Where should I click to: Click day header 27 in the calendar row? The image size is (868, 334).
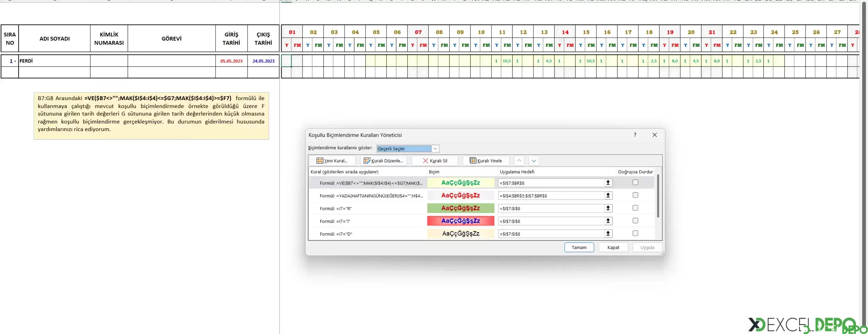(x=837, y=32)
